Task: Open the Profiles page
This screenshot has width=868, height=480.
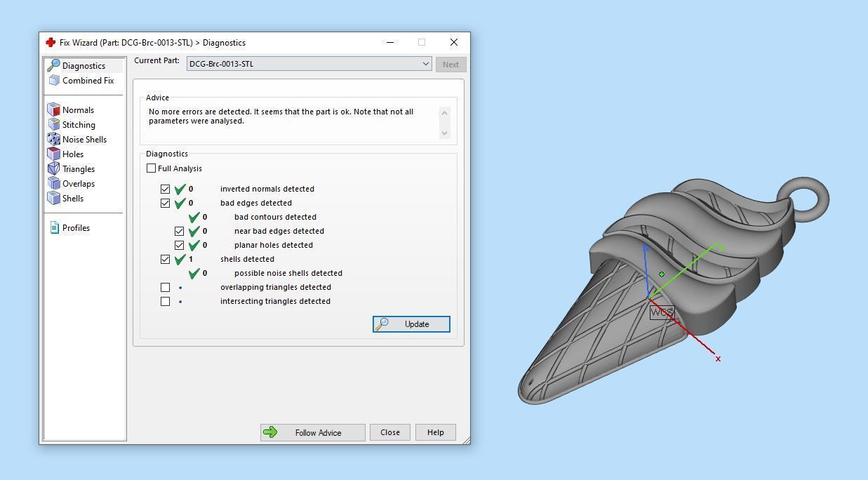Action: 76,227
